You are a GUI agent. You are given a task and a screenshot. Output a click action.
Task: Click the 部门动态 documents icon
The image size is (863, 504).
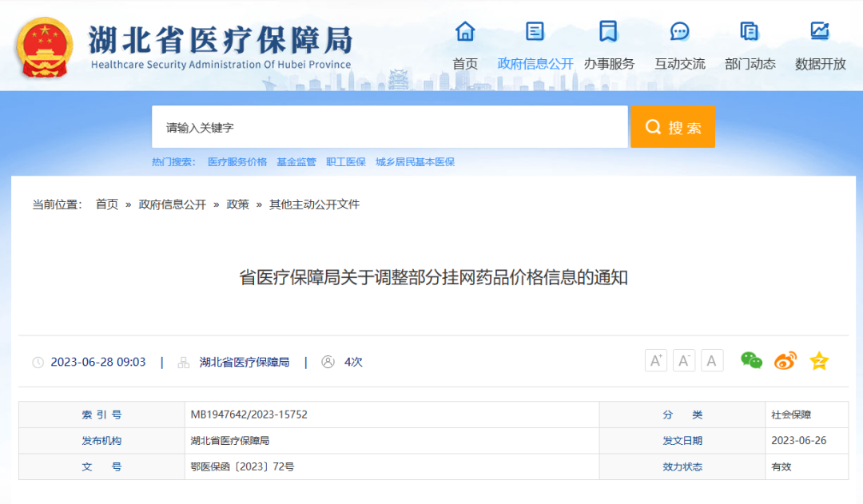[x=749, y=31]
